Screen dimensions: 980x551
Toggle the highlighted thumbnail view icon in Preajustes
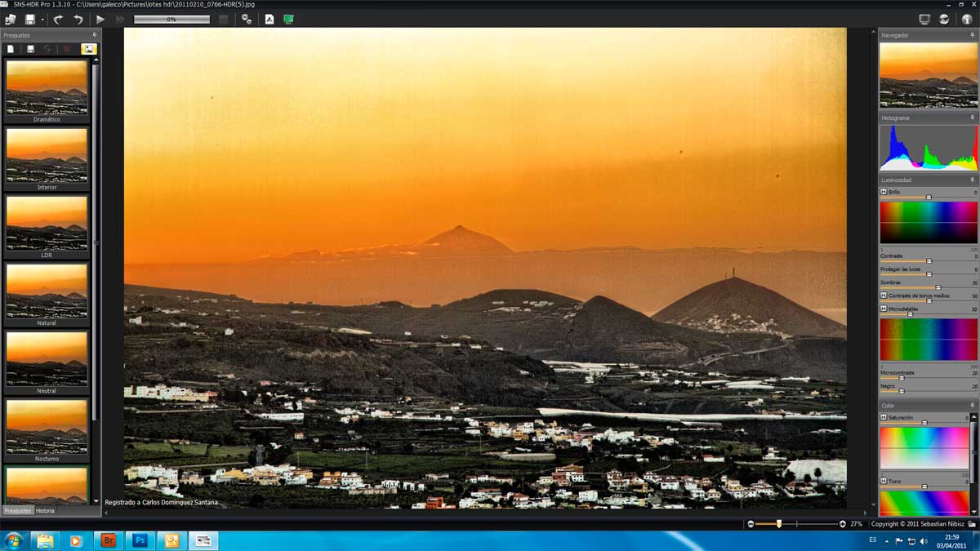88,49
